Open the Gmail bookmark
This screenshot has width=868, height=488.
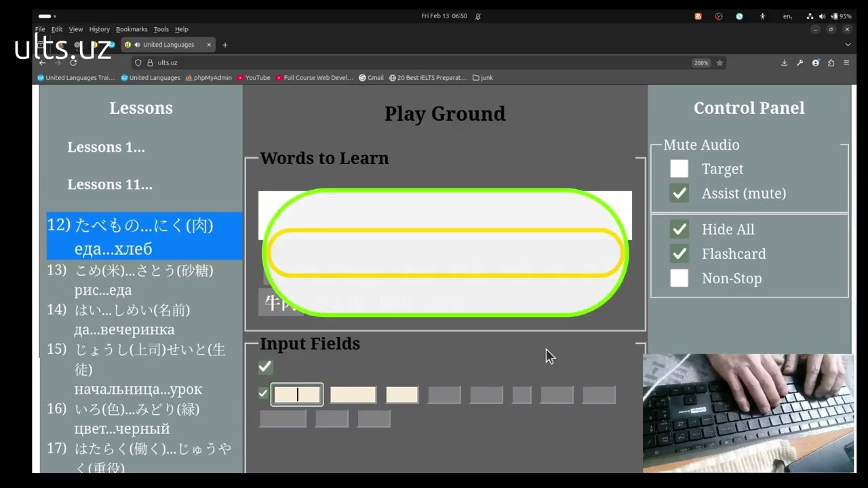(372, 78)
